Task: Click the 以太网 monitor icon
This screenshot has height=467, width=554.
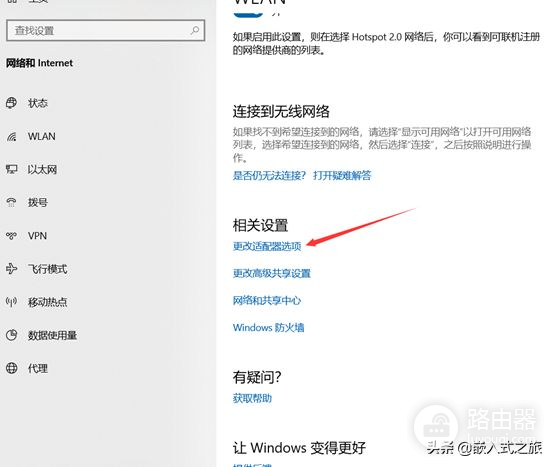Action: (x=11, y=169)
